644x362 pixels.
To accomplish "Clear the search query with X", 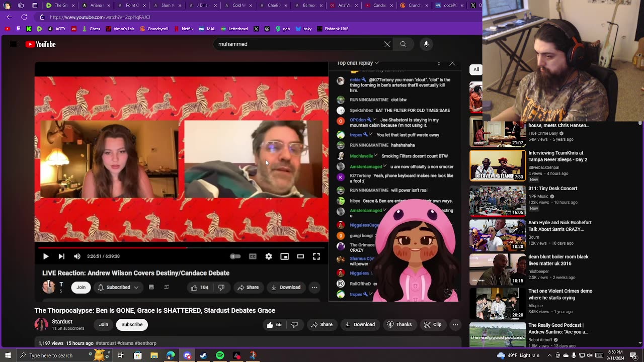I will point(387,44).
